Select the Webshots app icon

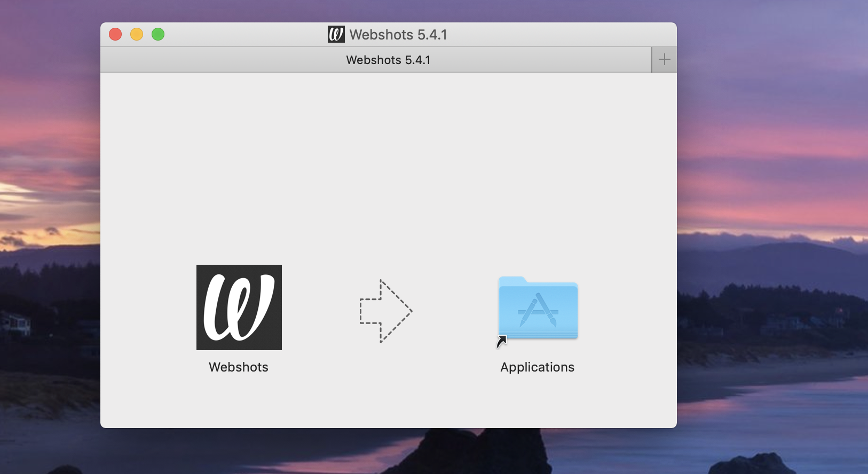tap(239, 307)
